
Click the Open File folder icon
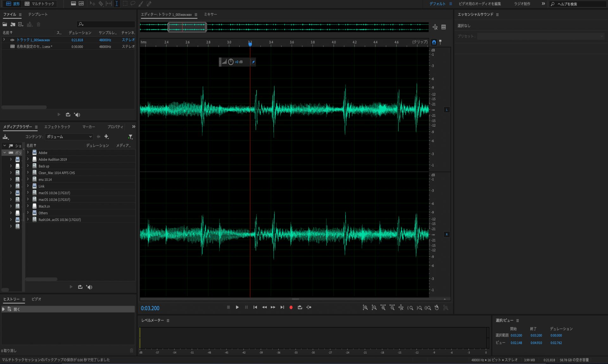click(x=5, y=24)
